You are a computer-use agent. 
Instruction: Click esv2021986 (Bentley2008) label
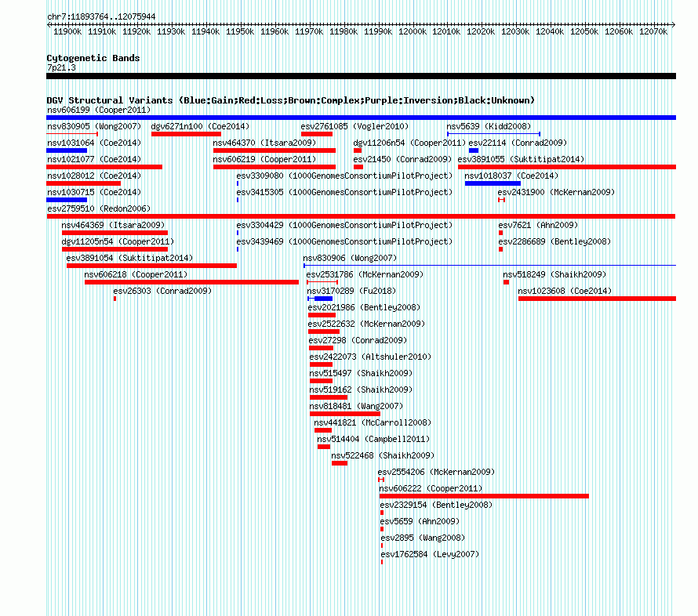coord(364,307)
